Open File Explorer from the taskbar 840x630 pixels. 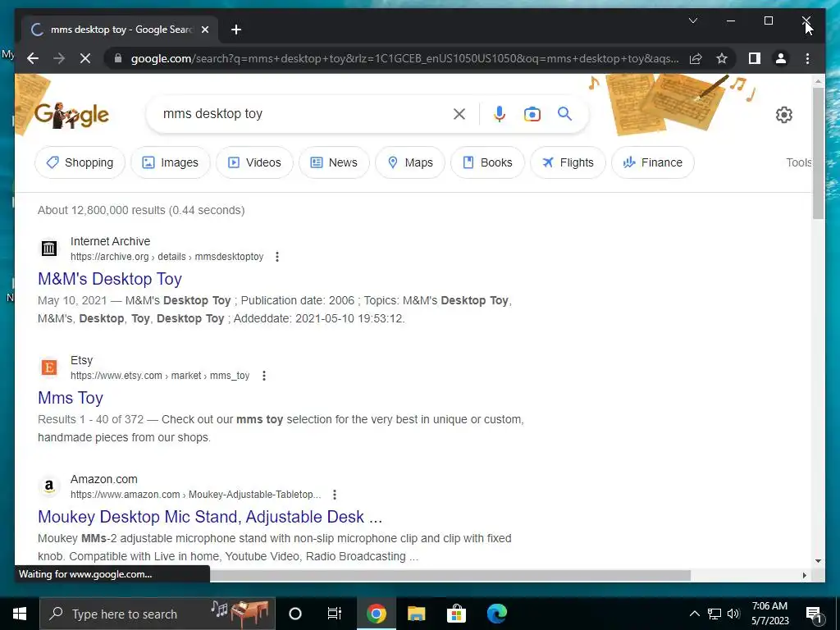416,614
